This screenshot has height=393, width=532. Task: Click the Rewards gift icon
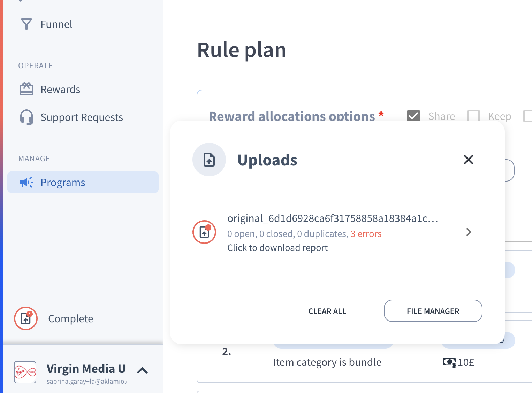tap(26, 89)
